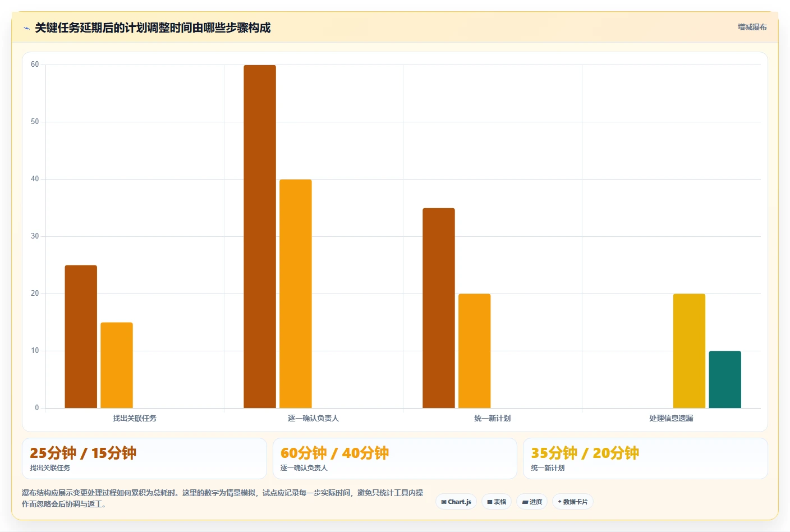The image size is (790, 532).
Task: Click the y-axis tick label 60
Action: tap(35, 65)
